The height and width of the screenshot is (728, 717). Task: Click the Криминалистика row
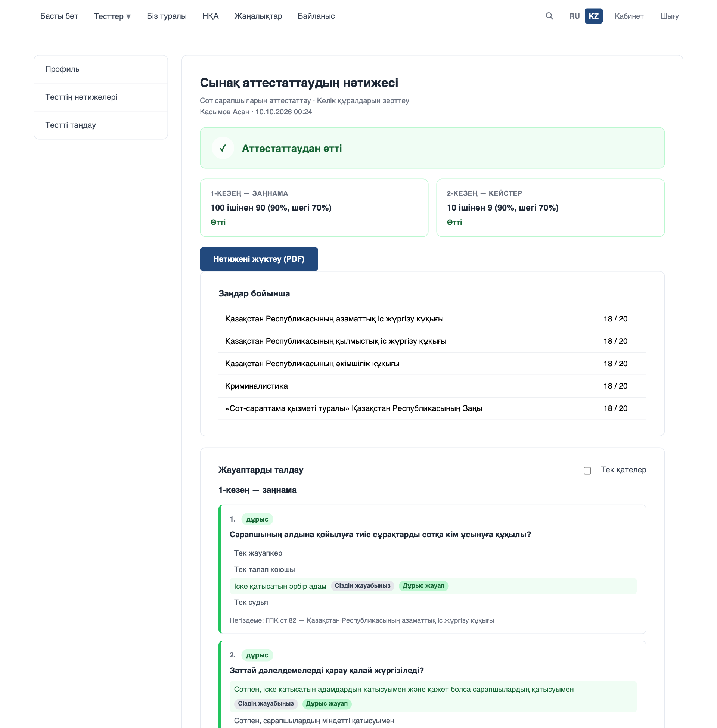(x=432, y=386)
